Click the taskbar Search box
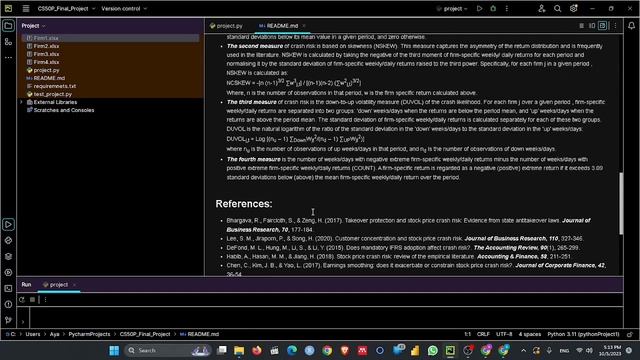The width and height of the screenshot is (640, 360). pyautogui.click(x=168, y=350)
